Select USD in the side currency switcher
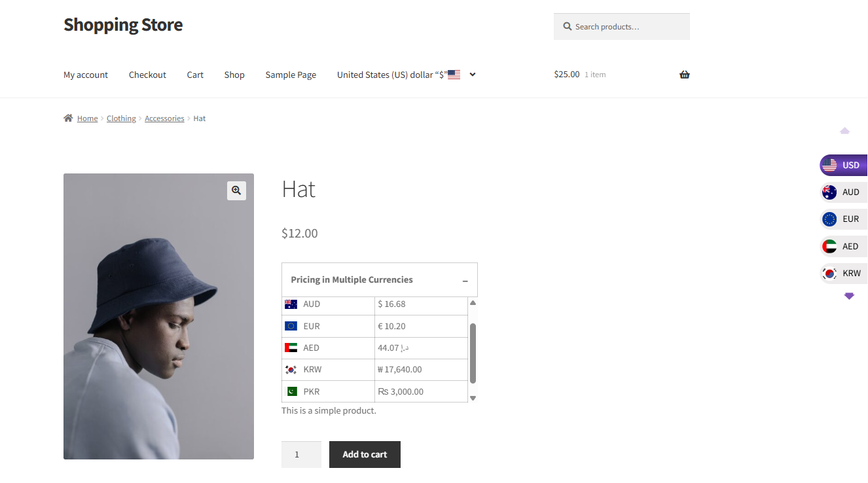Image resolution: width=868 pixels, height=483 pixels. pos(844,165)
